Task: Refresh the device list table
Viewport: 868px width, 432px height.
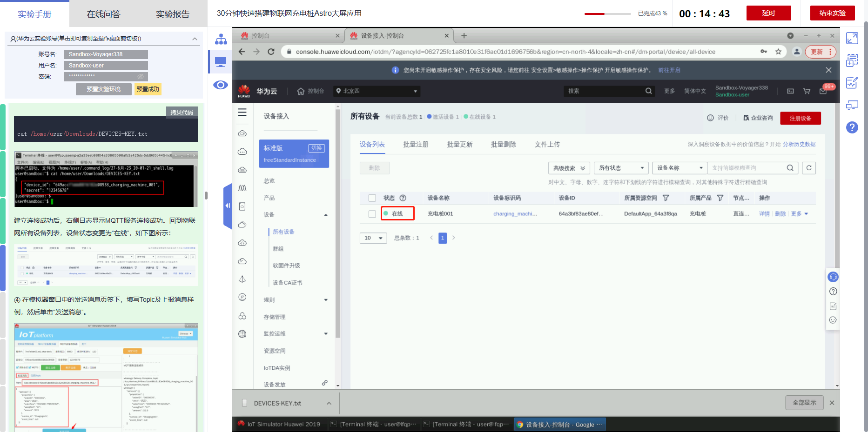Action: click(809, 168)
